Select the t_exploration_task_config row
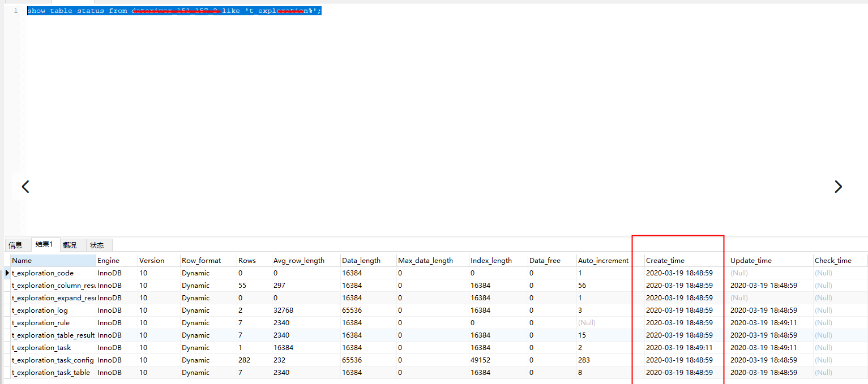 pyautogui.click(x=51, y=360)
